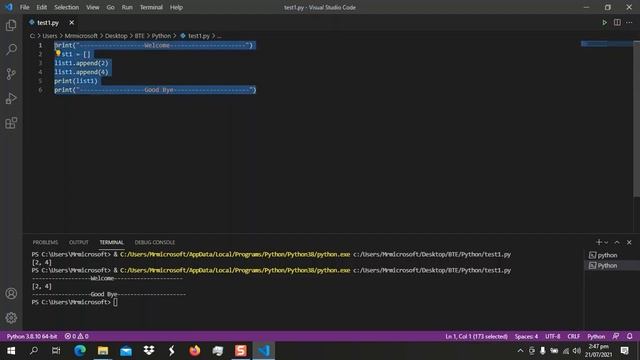Open the Explorer view in the activity bar
Image resolution: width=640 pixels, height=360 pixels.
click(11, 25)
